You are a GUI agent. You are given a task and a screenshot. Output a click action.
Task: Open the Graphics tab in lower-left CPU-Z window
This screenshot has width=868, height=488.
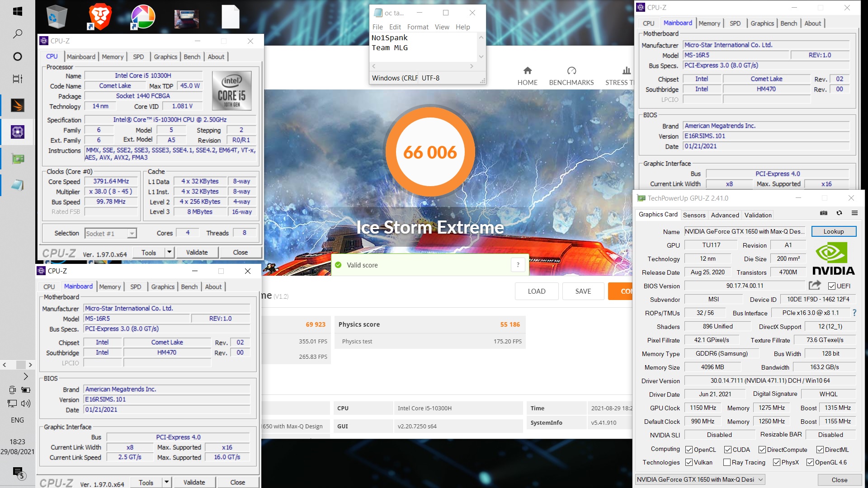163,287
